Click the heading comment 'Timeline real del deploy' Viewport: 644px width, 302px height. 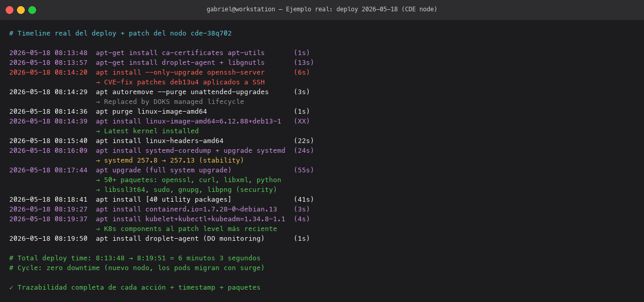(x=121, y=33)
